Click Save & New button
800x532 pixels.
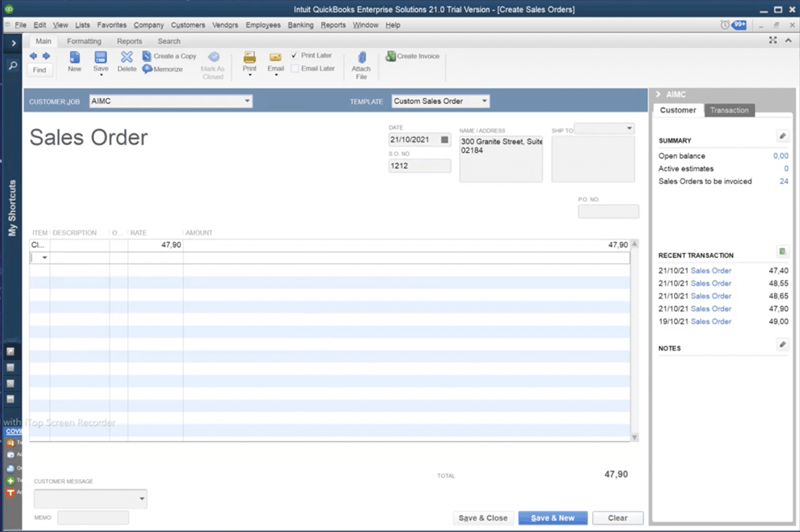coord(553,518)
